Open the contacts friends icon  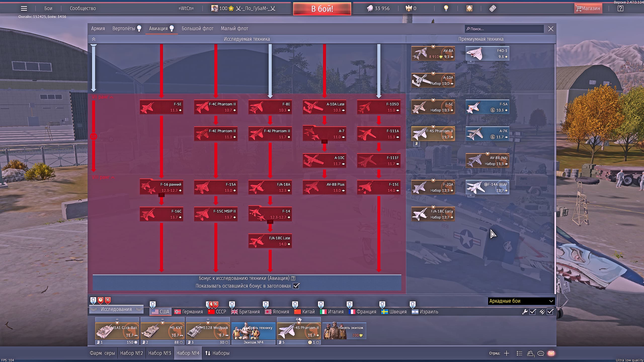pos(530,353)
